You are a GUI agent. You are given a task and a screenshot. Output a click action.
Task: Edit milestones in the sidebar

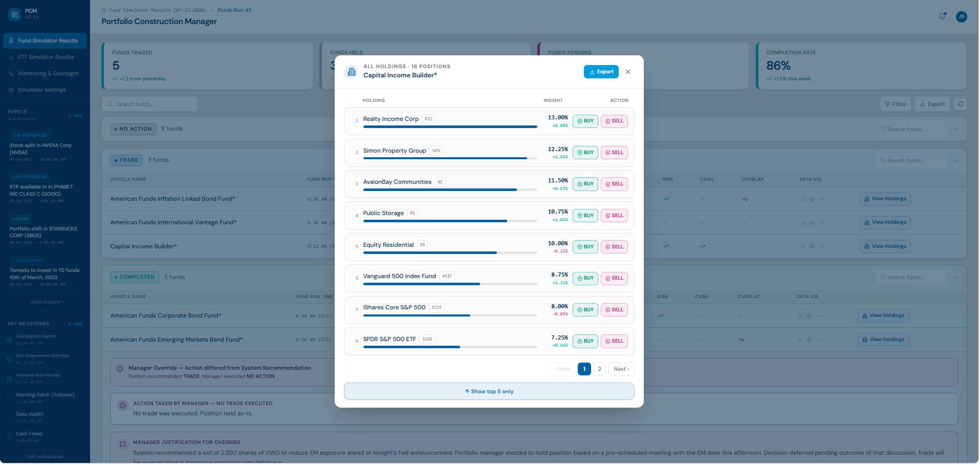tap(45, 457)
